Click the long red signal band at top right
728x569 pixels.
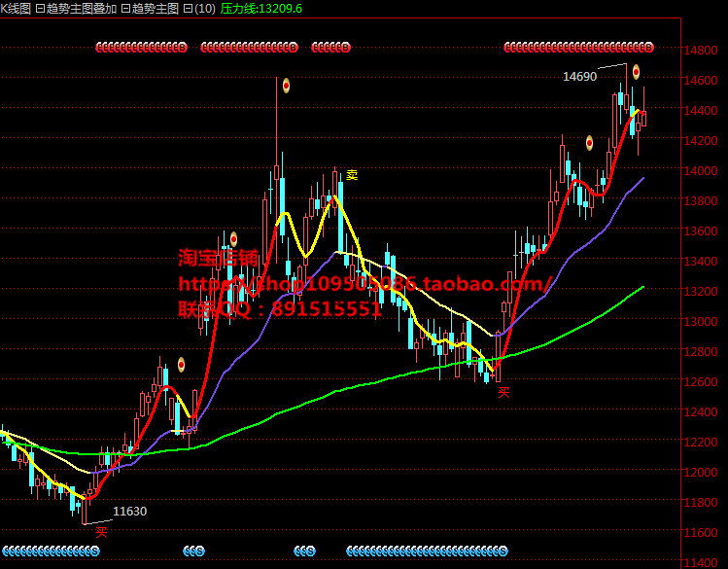click(578, 47)
